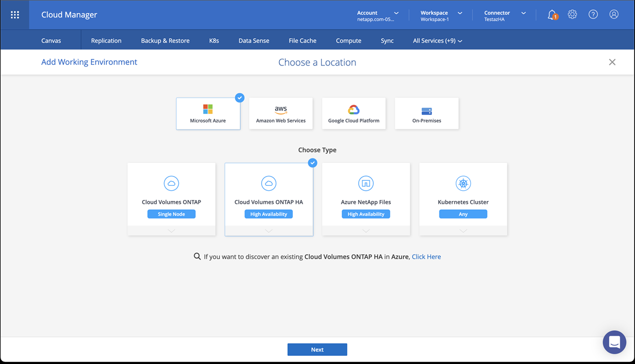635x364 pixels.
Task: Open the chat support bubble
Action: point(614,342)
